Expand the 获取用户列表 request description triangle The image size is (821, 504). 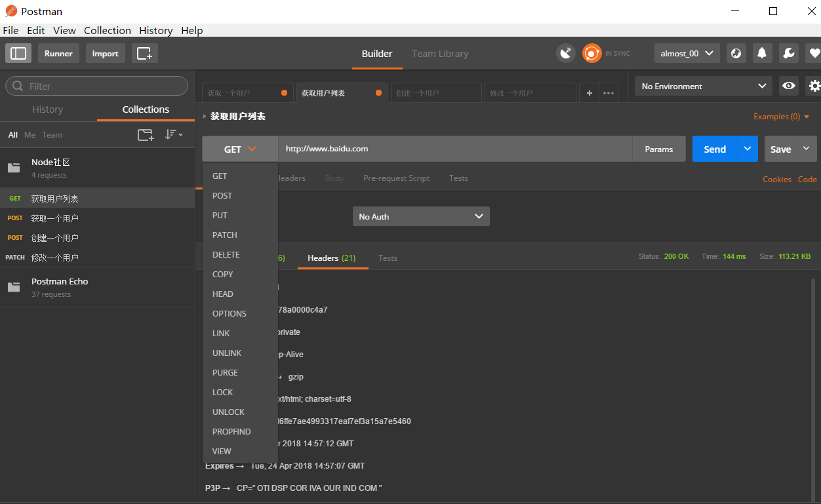[x=205, y=116]
